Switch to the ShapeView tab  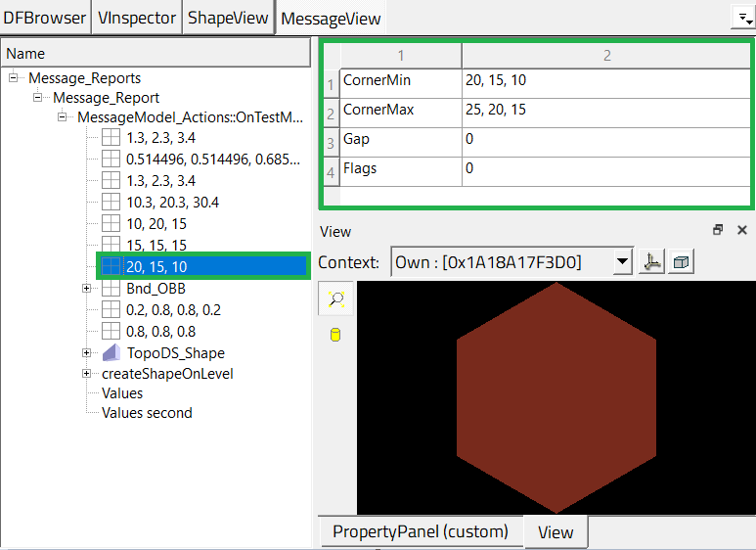click(228, 18)
